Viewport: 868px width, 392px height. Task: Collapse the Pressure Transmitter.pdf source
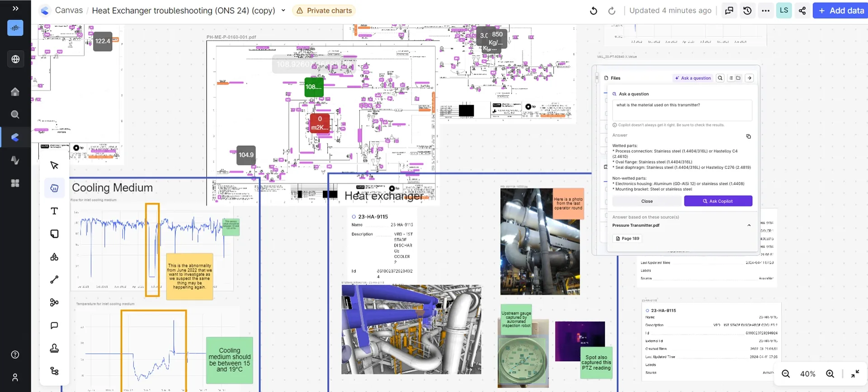coord(749,225)
